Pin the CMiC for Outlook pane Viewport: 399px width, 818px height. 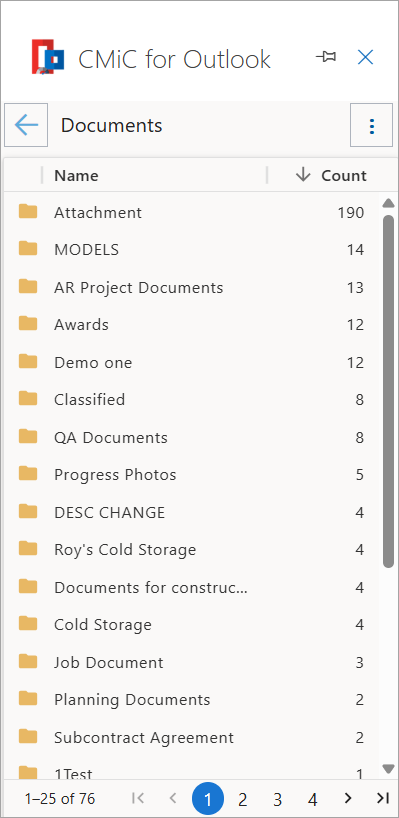pos(326,57)
